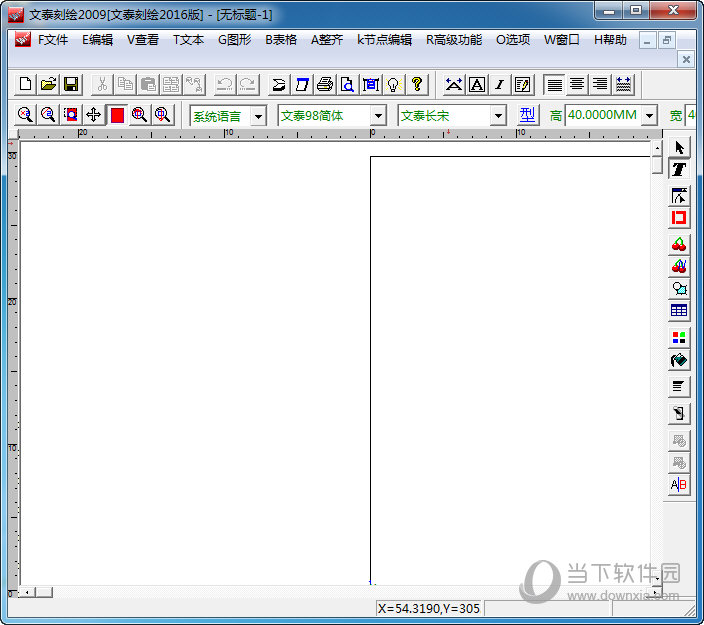This screenshot has width=704, height=625.
Task: Click the height field showing 40.0000MM
Action: pyautogui.click(x=602, y=115)
